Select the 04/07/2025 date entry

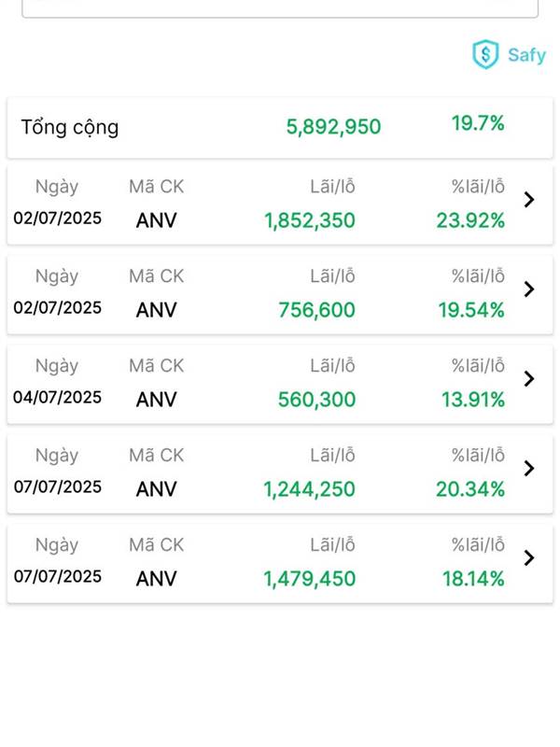(57, 398)
